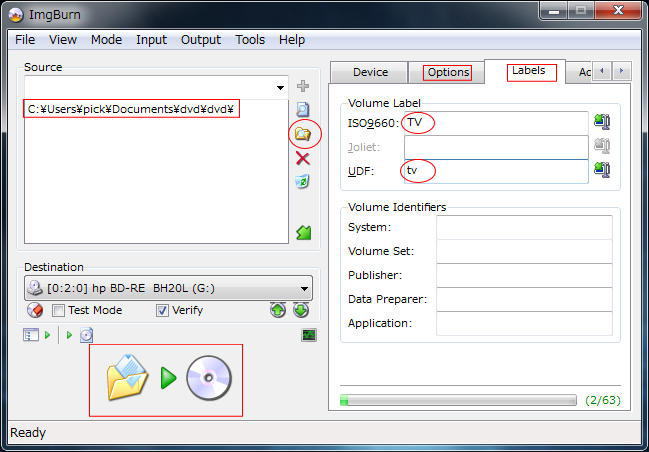Click the green up-arrow tray button
Viewport: 649px width, 452px height.
coord(278,310)
